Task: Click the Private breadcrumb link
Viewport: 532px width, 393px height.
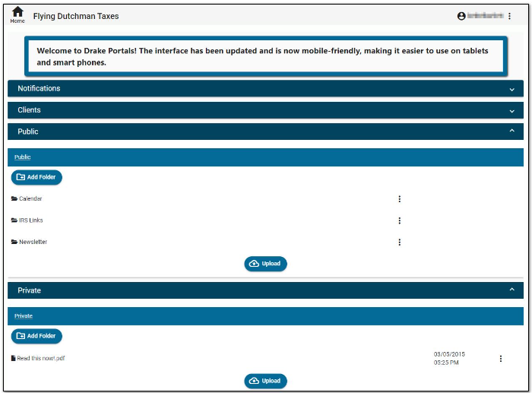Action: click(24, 316)
